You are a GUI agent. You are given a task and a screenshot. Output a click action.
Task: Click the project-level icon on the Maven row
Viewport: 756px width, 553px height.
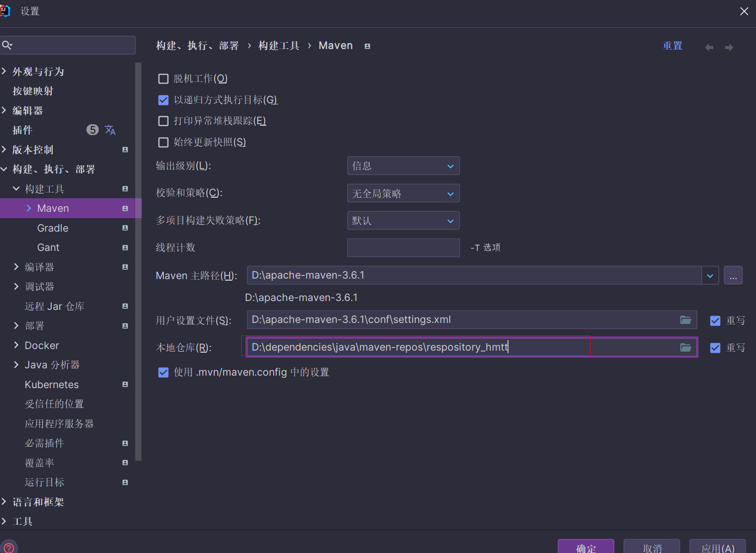(x=125, y=209)
